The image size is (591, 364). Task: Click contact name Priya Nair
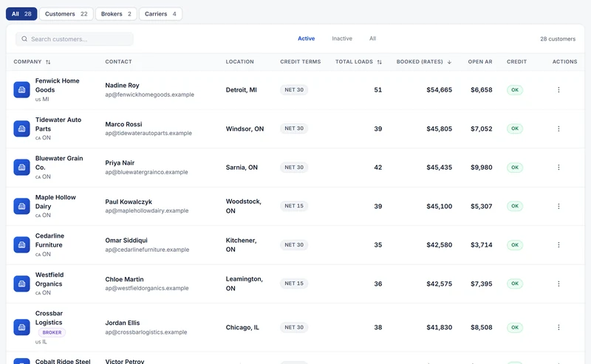[x=120, y=162]
